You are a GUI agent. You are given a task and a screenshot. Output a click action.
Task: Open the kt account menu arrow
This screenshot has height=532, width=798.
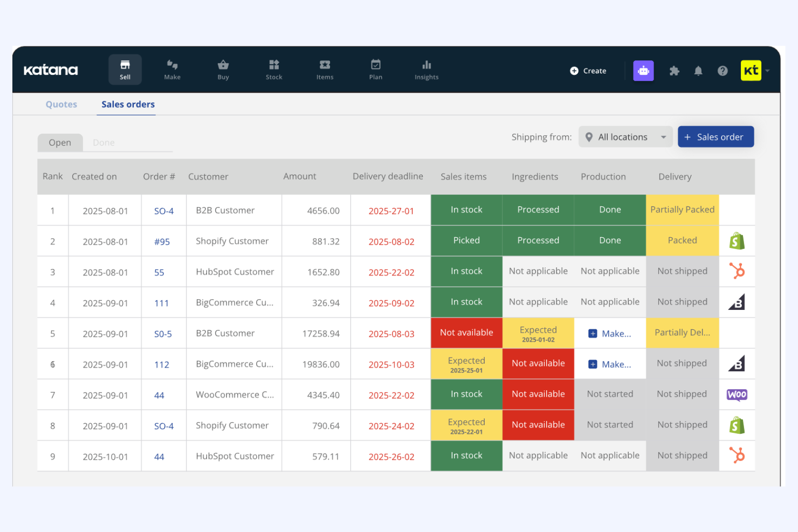[x=767, y=71]
